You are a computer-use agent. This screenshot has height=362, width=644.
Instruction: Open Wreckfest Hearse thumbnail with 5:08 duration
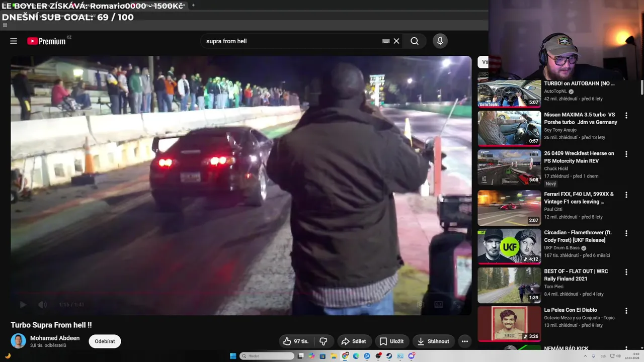click(x=509, y=167)
